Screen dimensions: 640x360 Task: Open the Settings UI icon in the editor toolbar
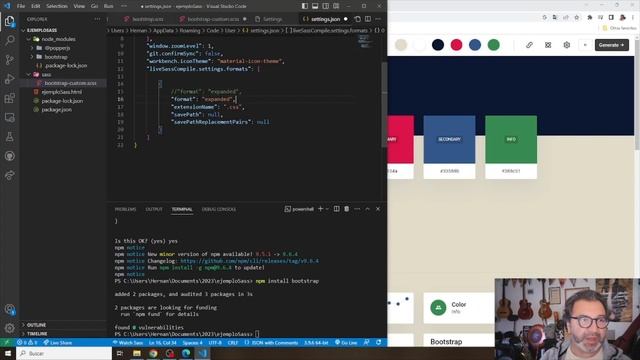[358, 19]
